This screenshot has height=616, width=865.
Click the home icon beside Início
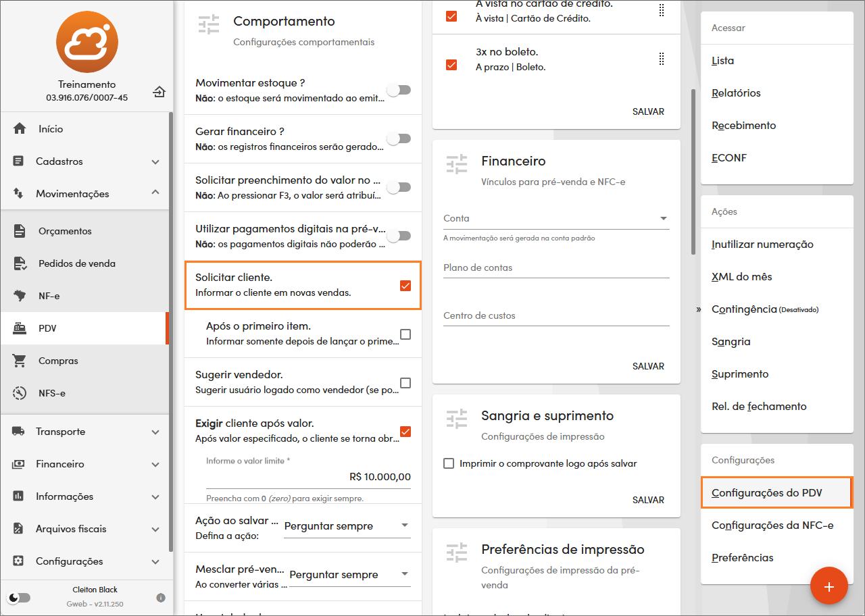[20, 128]
